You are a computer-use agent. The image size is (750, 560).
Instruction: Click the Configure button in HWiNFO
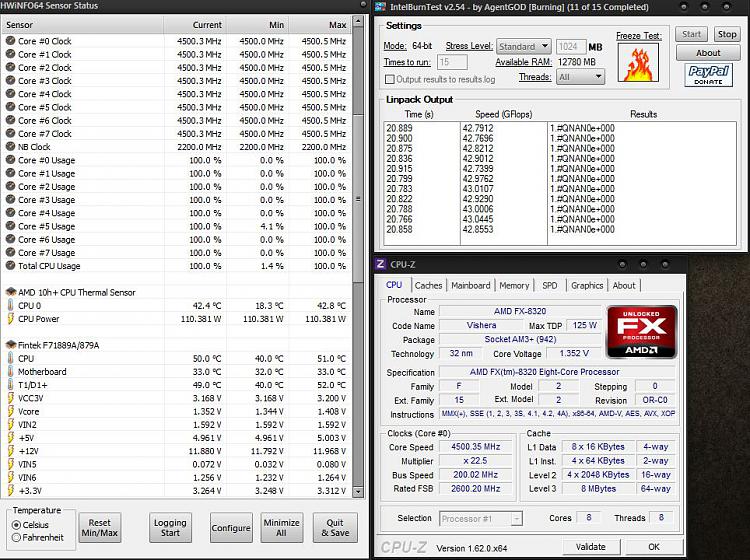(x=231, y=528)
